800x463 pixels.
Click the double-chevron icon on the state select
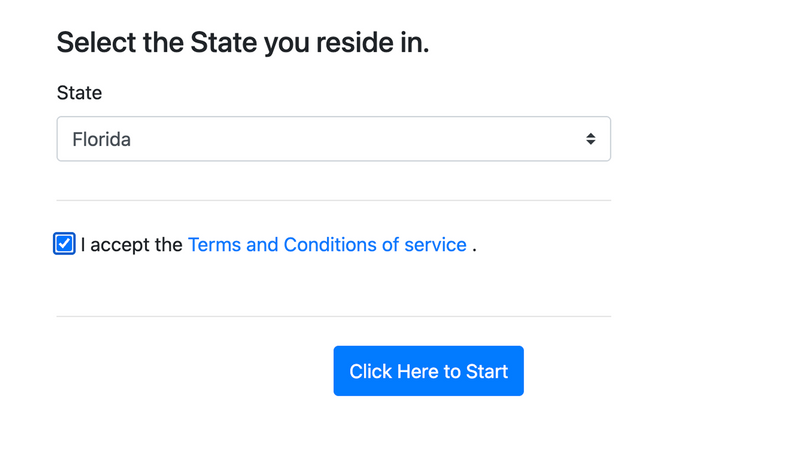coord(591,139)
